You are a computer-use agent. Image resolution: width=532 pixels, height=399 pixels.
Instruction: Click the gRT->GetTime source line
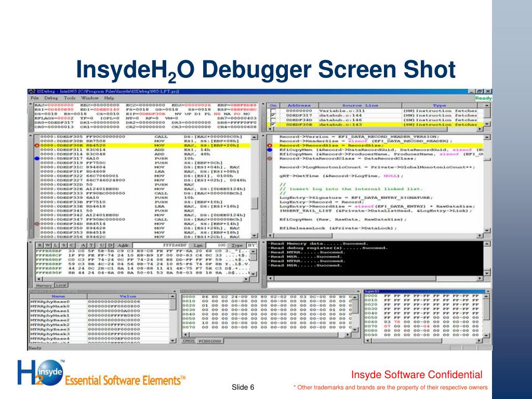341,176
